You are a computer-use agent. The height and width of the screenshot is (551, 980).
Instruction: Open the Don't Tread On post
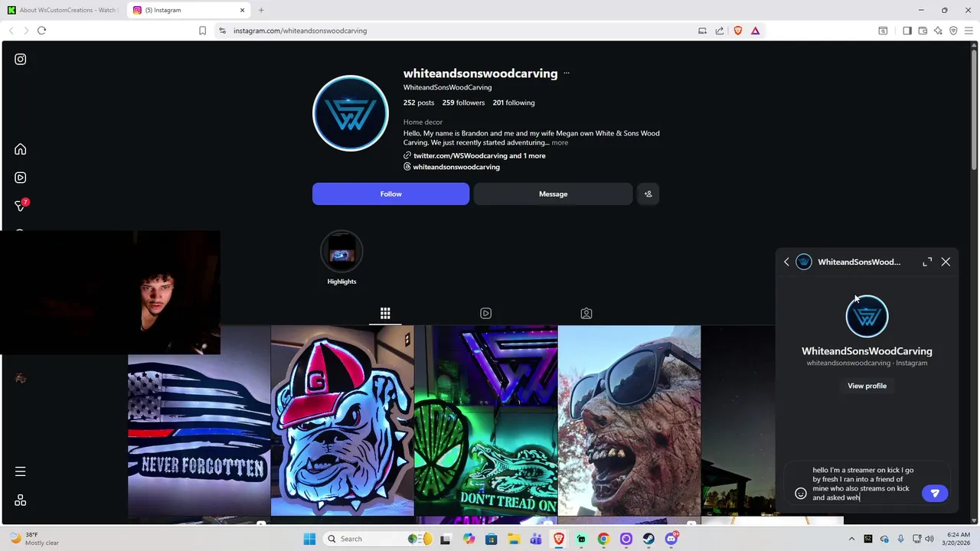coord(486,421)
